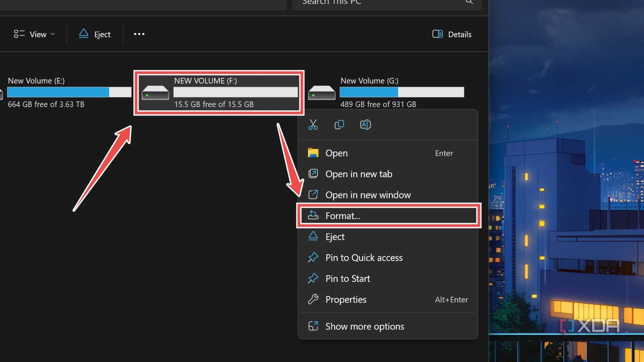The height and width of the screenshot is (362, 644).
Task: Select Pin to Quick access
Action: [363, 257]
